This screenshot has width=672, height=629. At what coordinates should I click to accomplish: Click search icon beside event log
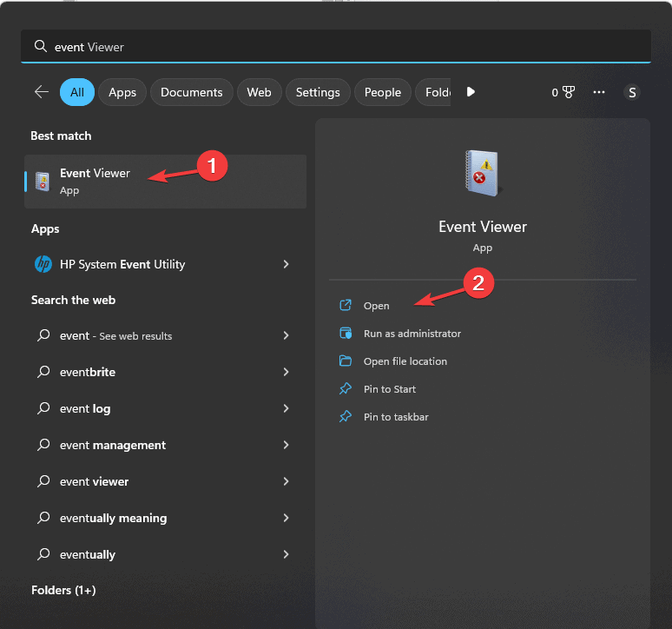(x=43, y=408)
